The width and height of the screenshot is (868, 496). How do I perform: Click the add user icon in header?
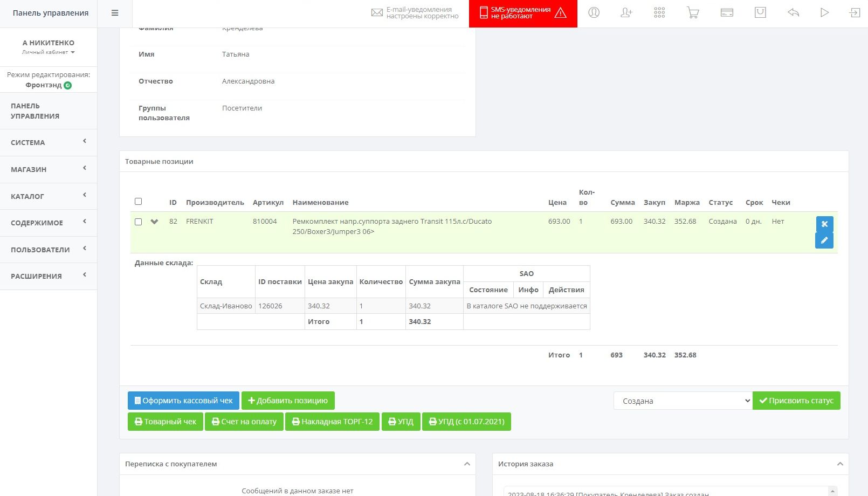pos(626,13)
